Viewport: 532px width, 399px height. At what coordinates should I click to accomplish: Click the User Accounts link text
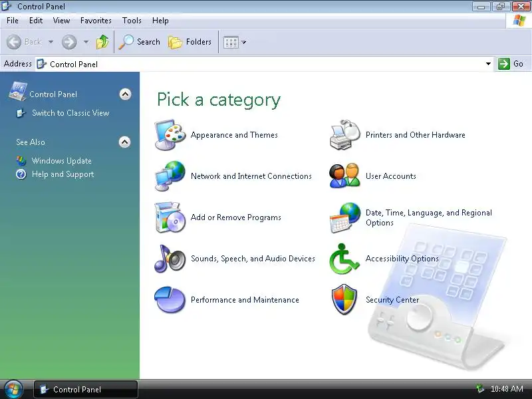point(391,176)
